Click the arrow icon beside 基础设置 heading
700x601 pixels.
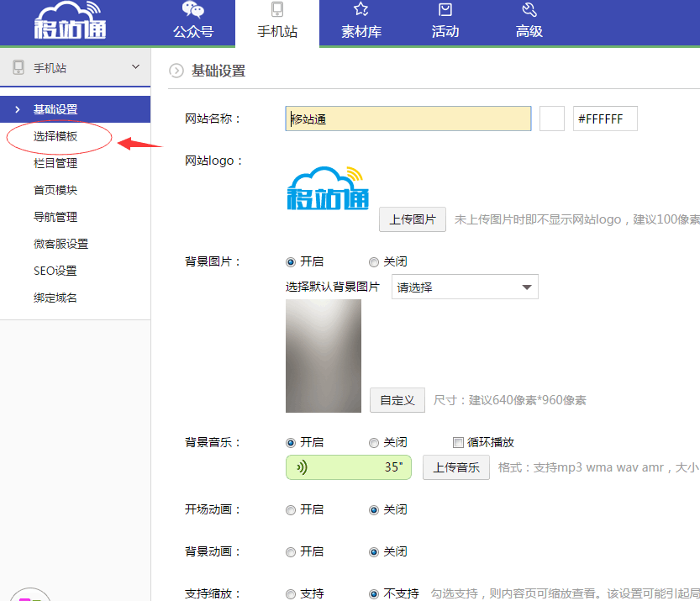[176, 71]
